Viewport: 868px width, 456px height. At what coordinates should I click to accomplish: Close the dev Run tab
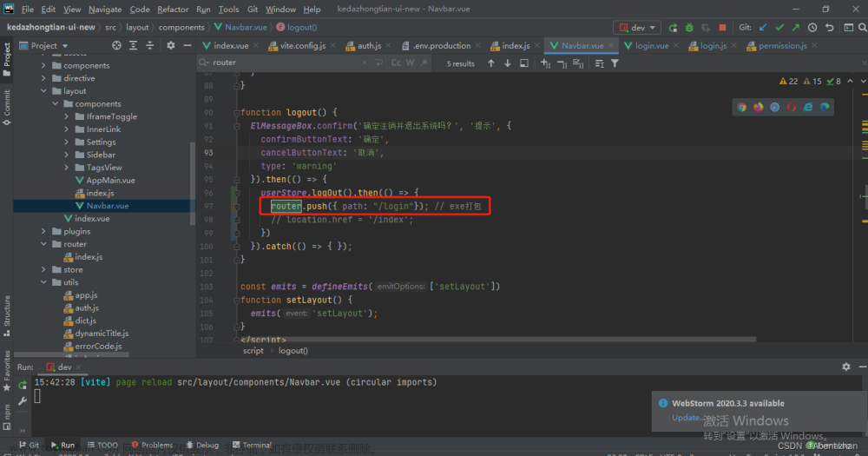[79, 367]
